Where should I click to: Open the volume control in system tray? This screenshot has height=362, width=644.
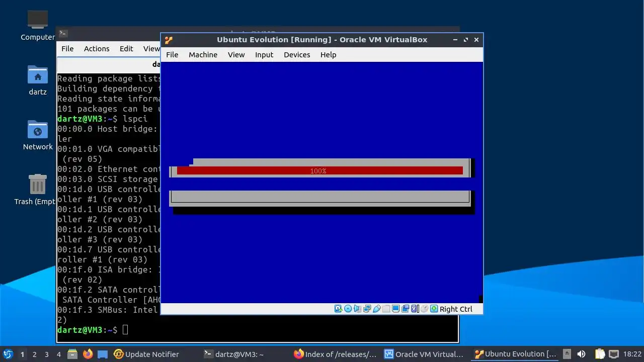[x=582, y=354]
